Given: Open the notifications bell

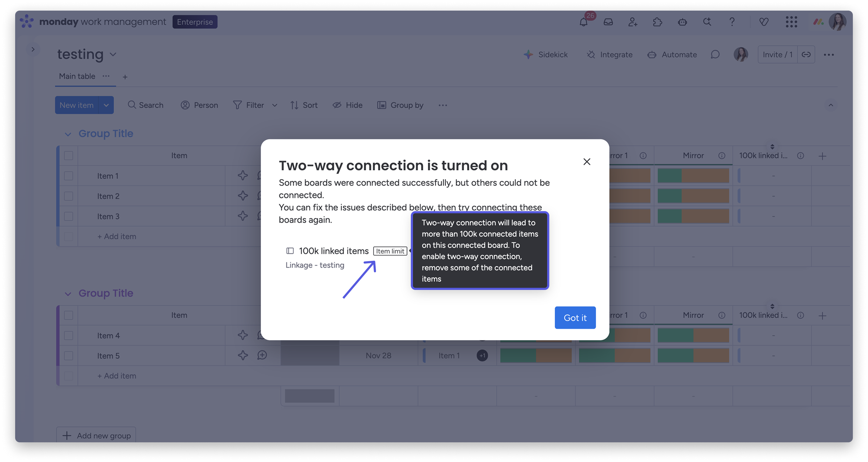Looking at the screenshot, I should pos(583,22).
